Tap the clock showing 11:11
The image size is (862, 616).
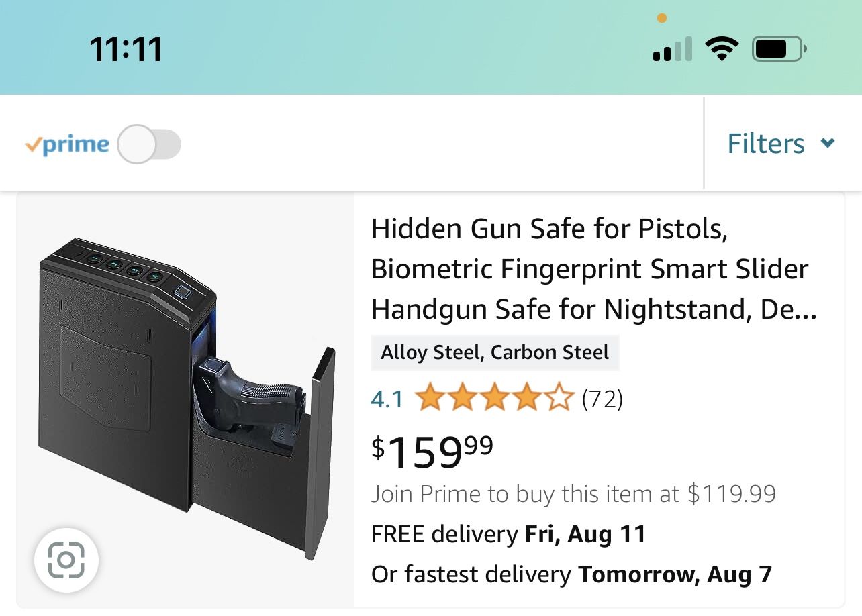pyautogui.click(x=125, y=48)
